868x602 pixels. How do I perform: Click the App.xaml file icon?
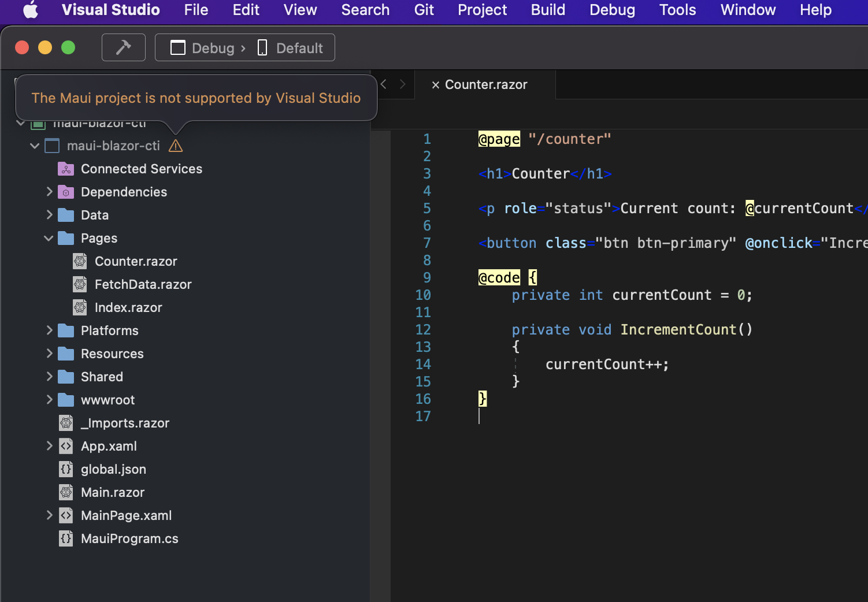tap(66, 446)
